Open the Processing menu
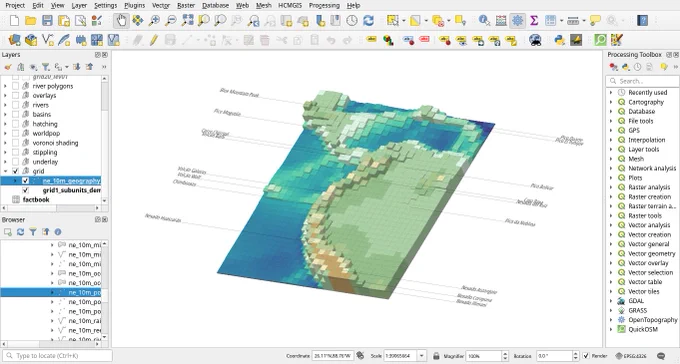Screen dimensions: 680x364 point(324,5)
